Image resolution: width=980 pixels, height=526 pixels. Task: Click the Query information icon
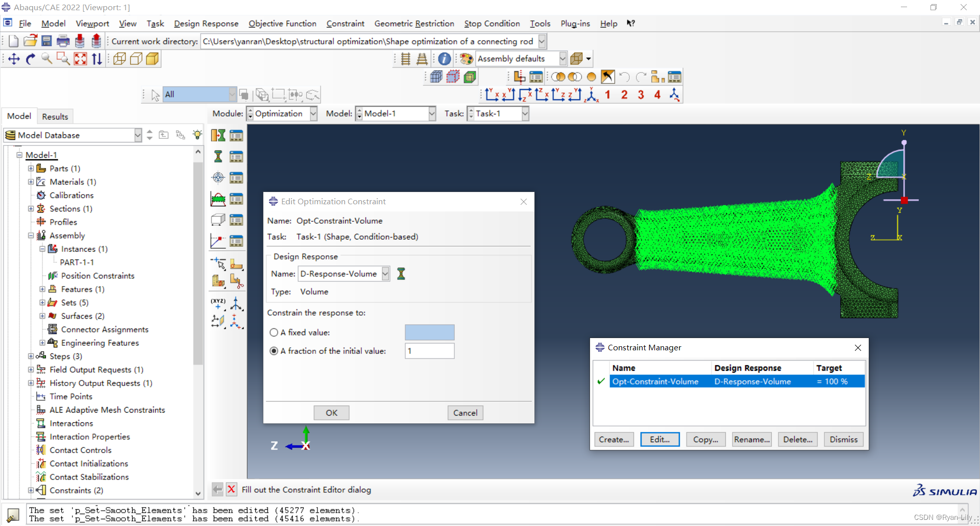pyautogui.click(x=445, y=59)
